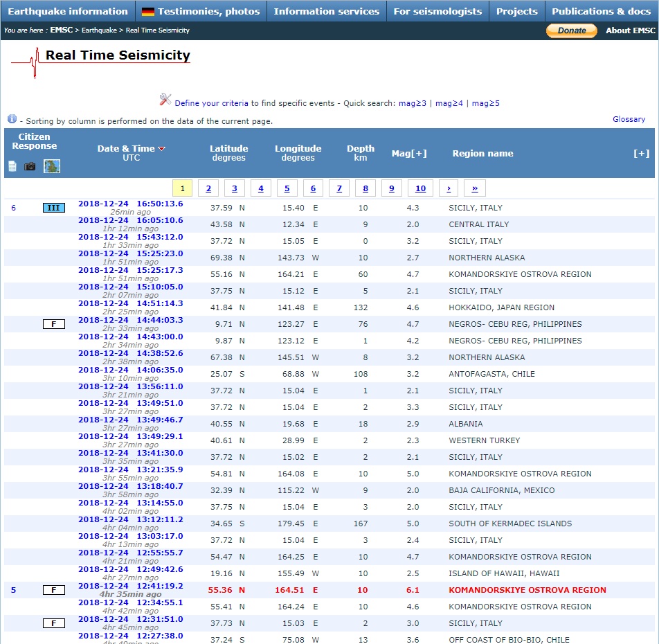Click the tools icon beside Define your criteria
Image resolution: width=659 pixels, height=644 pixels.
tap(165, 100)
